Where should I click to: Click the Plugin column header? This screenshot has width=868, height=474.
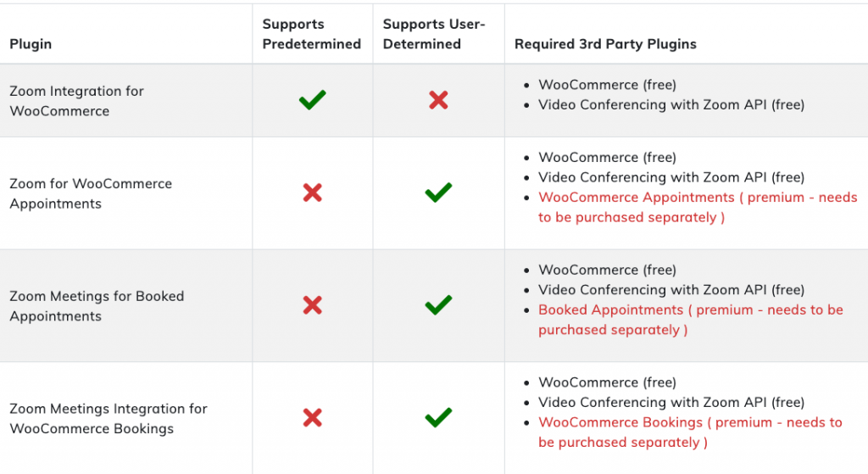point(31,44)
